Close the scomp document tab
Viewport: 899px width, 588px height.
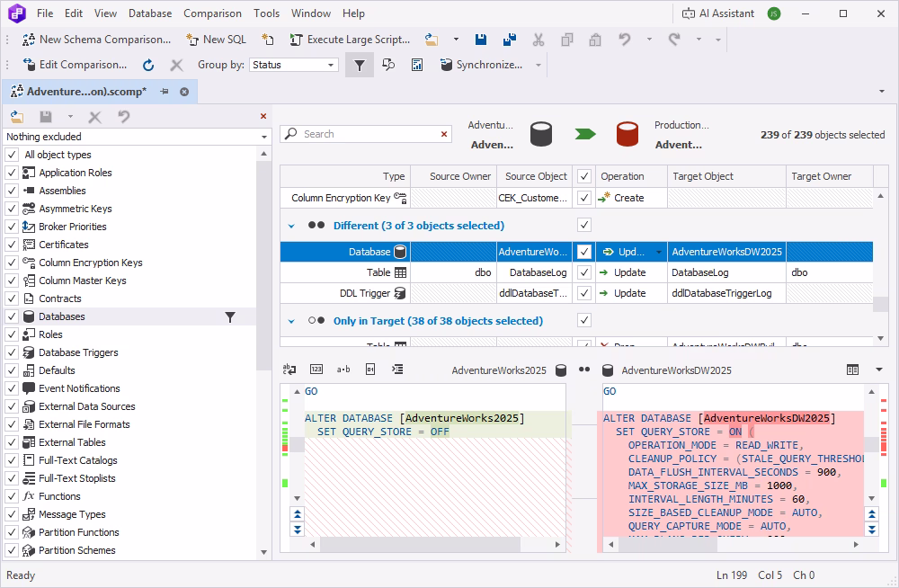pos(184,92)
